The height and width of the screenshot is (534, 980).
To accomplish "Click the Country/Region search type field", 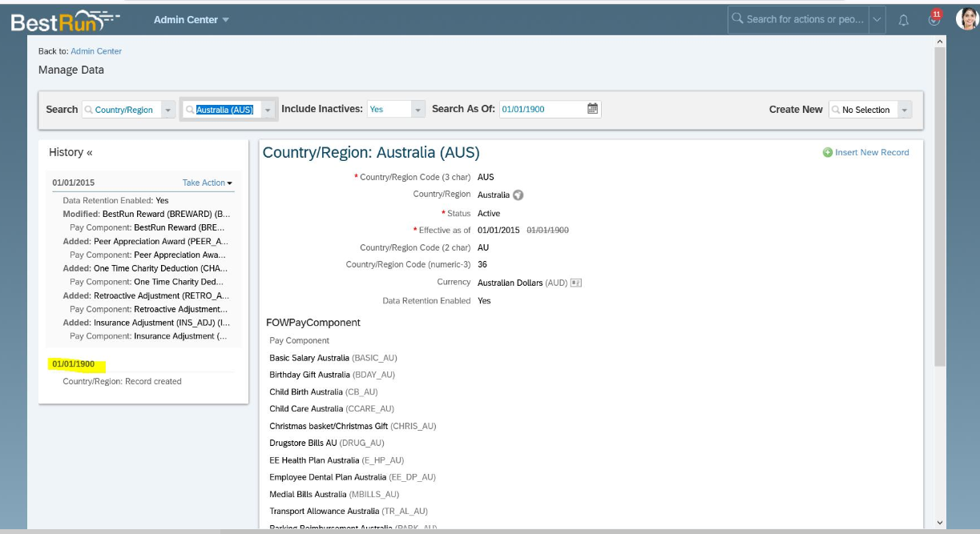I will [x=122, y=110].
